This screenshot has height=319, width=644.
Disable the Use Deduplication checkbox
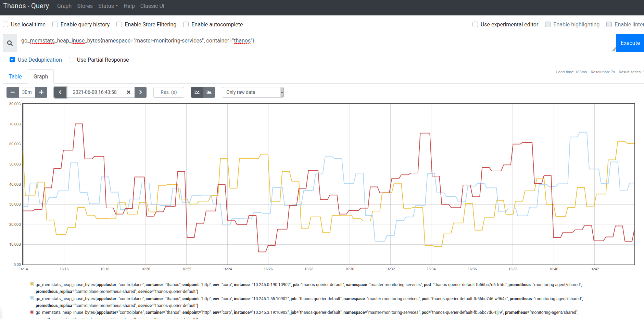(12, 60)
